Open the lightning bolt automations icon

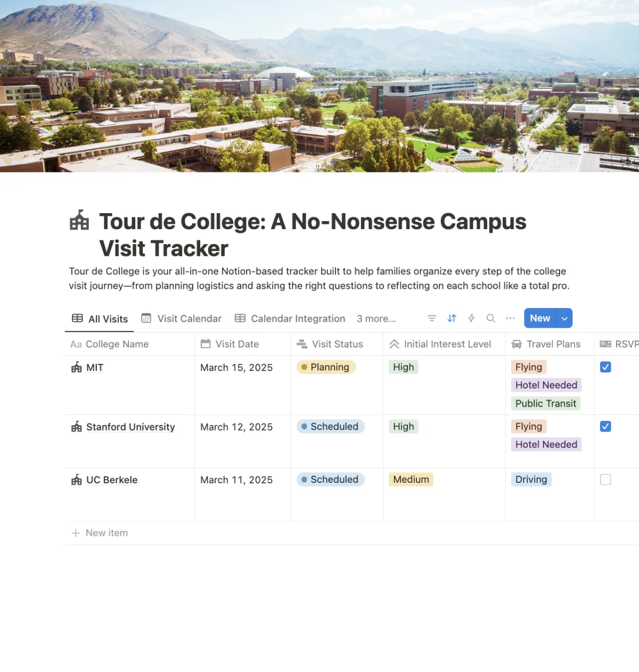click(x=471, y=318)
